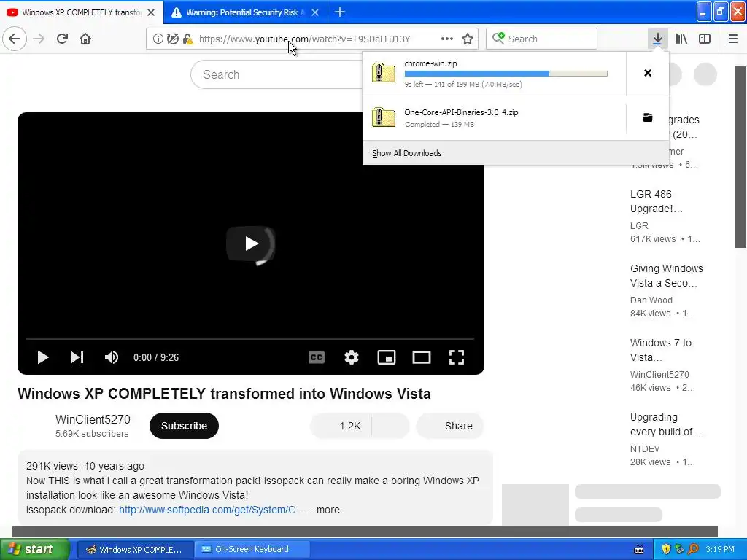This screenshot has width=747, height=560.
Task: Click the tracking protection shield icon
Action: coord(172,39)
